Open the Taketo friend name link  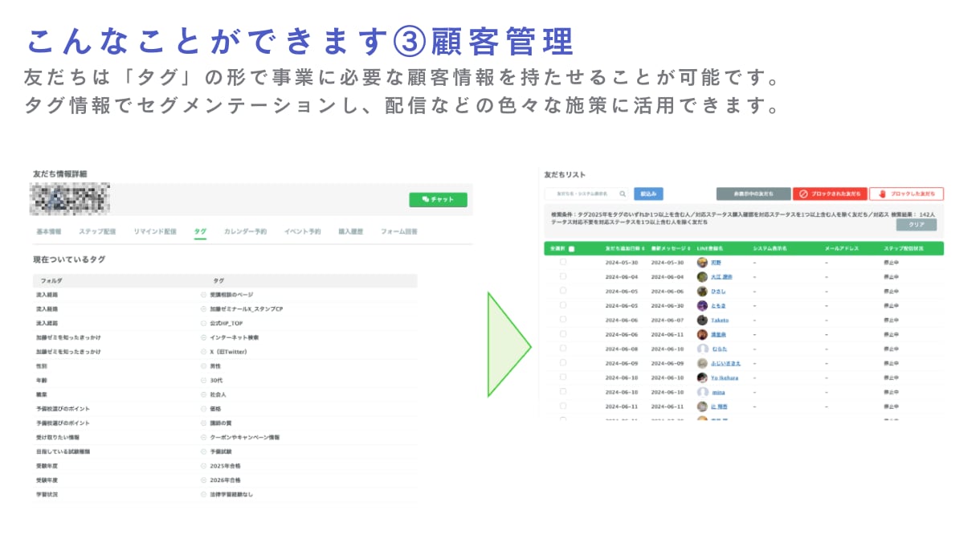pos(720,320)
